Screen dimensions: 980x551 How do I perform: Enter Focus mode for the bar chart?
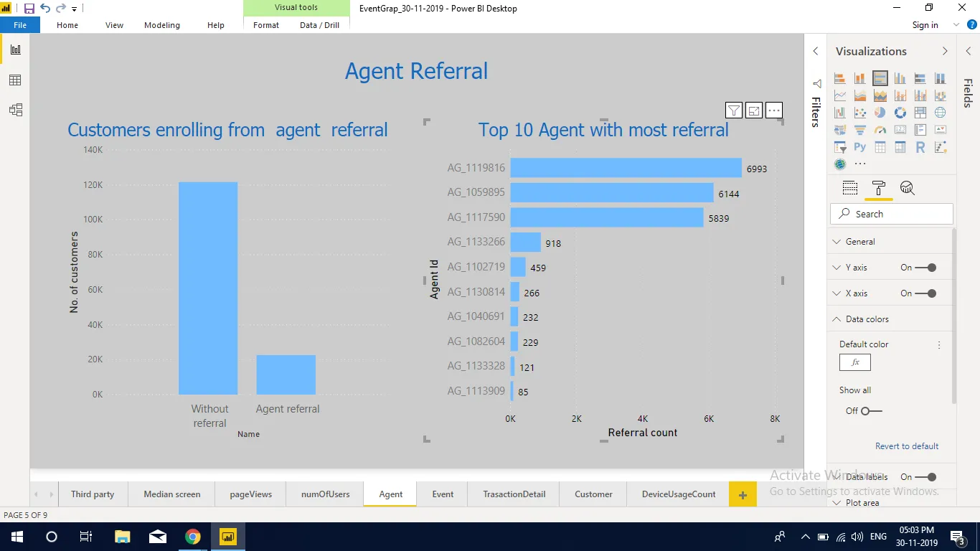754,110
